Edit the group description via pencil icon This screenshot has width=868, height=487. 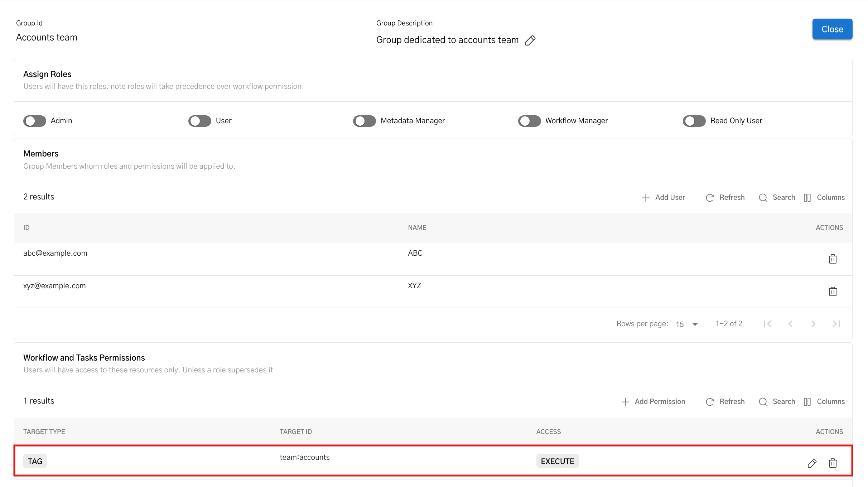[531, 40]
